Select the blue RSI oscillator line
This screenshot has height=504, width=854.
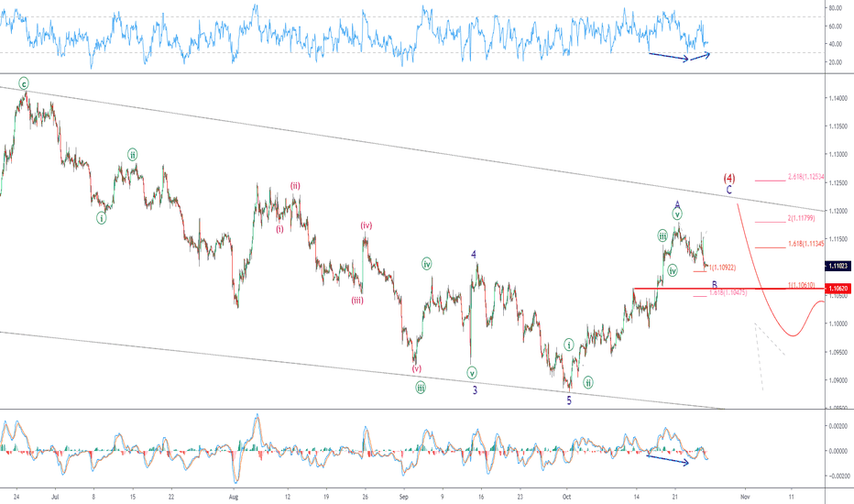pyautogui.click(x=354, y=36)
